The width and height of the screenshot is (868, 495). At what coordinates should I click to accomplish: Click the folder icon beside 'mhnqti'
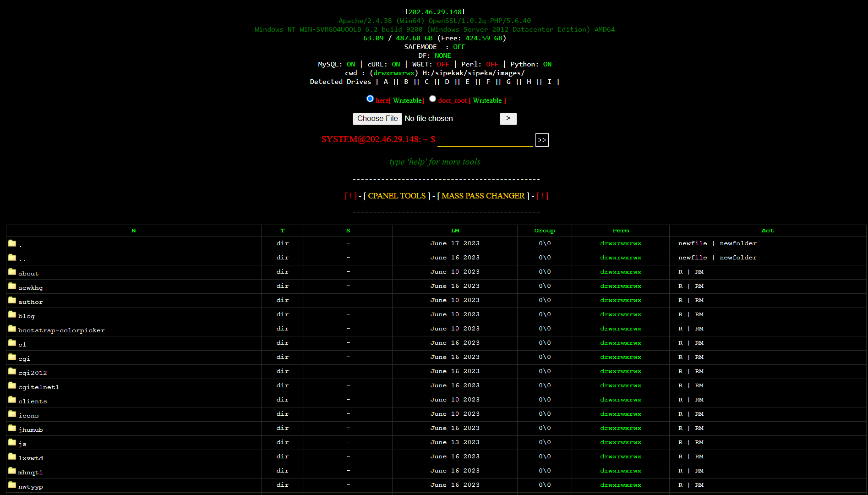(x=12, y=470)
